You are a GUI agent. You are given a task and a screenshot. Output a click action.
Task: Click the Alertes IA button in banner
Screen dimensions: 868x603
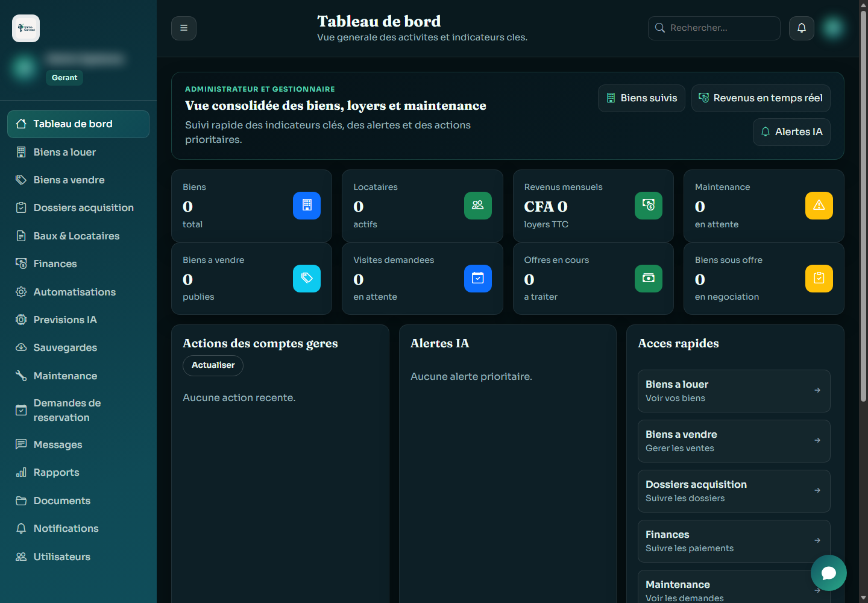(x=791, y=132)
